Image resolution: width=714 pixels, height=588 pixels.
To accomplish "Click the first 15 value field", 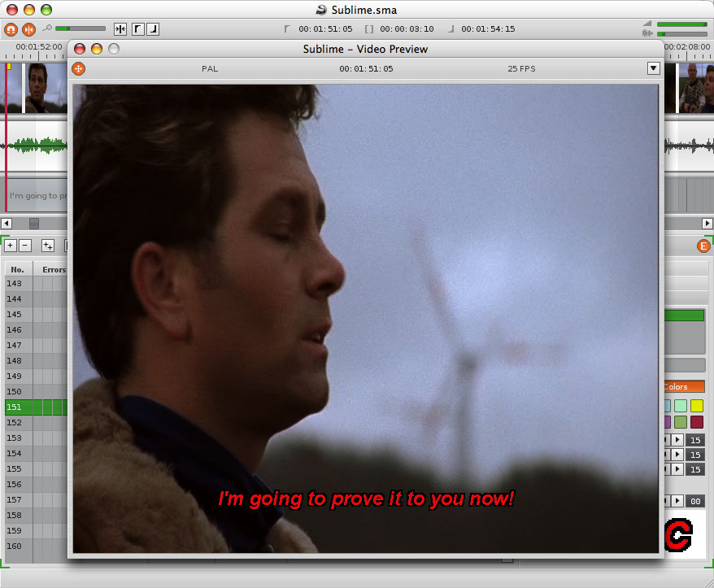I will click(x=695, y=440).
